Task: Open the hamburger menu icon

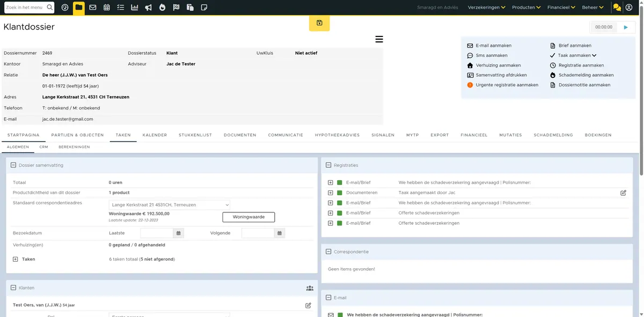Action: 379,39
